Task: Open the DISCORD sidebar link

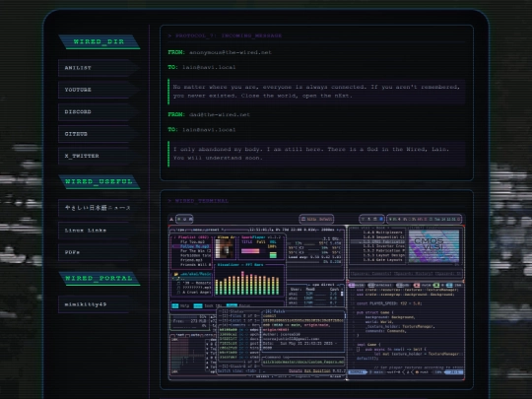Action: [99, 111]
